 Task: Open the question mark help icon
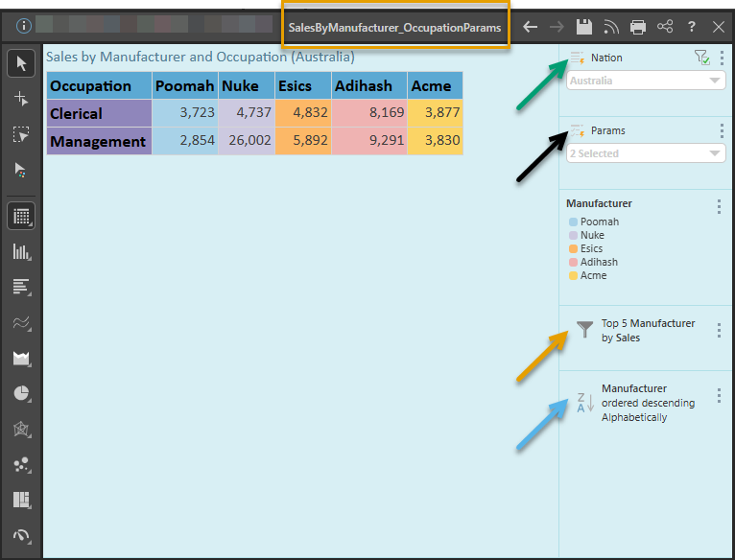(692, 27)
